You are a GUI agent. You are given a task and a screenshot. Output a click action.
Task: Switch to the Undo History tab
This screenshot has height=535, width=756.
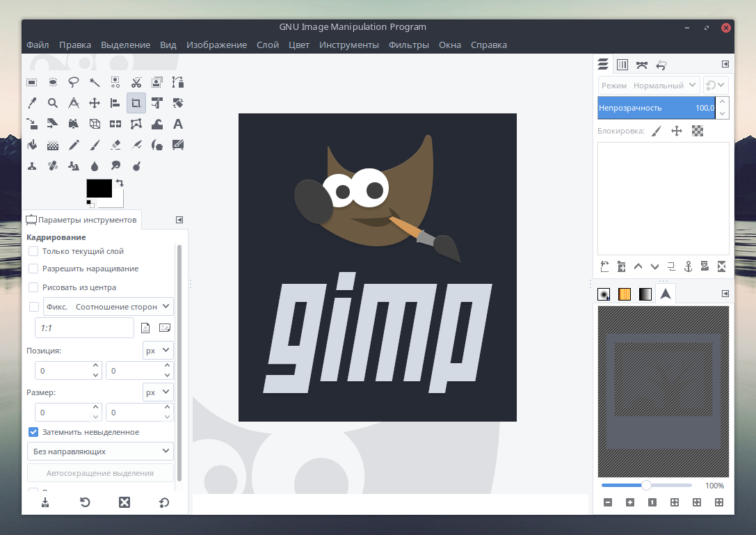pyautogui.click(x=661, y=65)
